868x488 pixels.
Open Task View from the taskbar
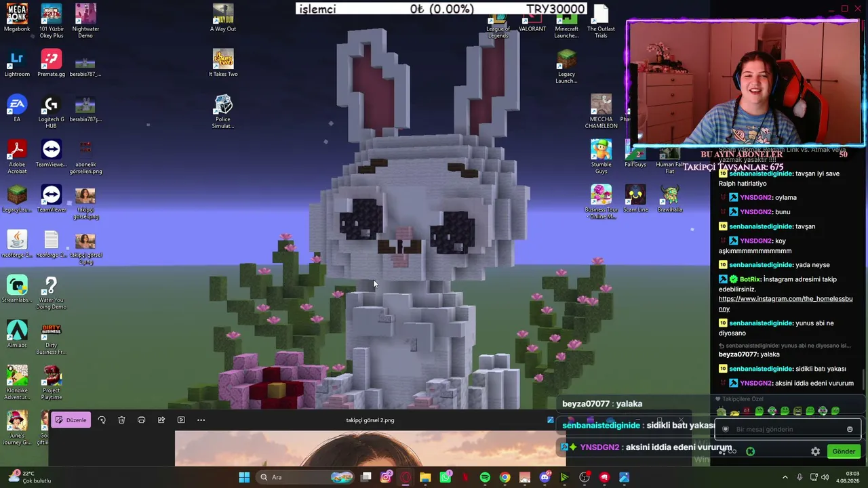(366, 477)
